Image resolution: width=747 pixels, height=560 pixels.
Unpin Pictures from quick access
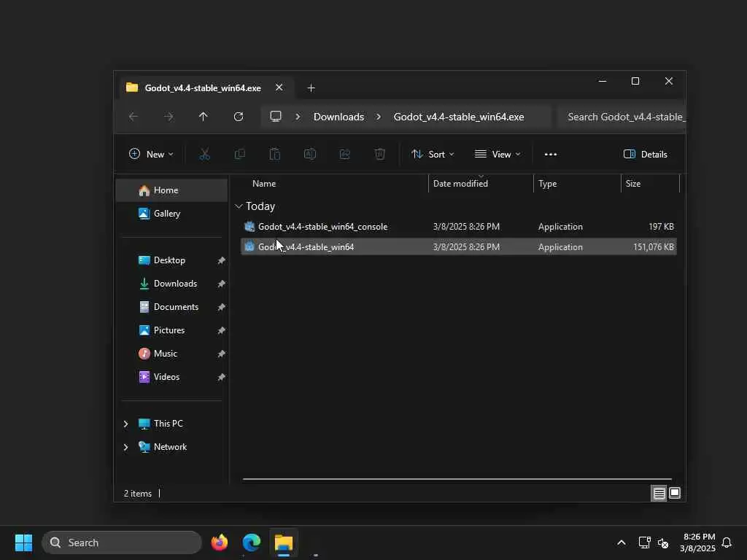tap(222, 330)
